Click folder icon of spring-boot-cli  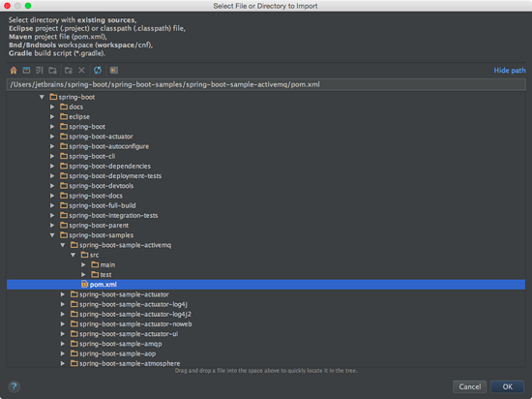[x=64, y=156]
